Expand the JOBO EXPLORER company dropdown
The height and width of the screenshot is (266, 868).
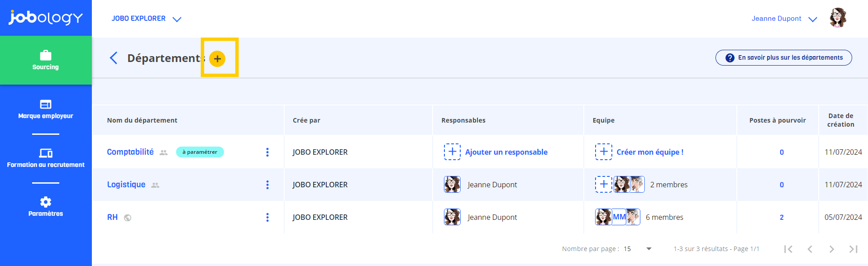(x=147, y=19)
